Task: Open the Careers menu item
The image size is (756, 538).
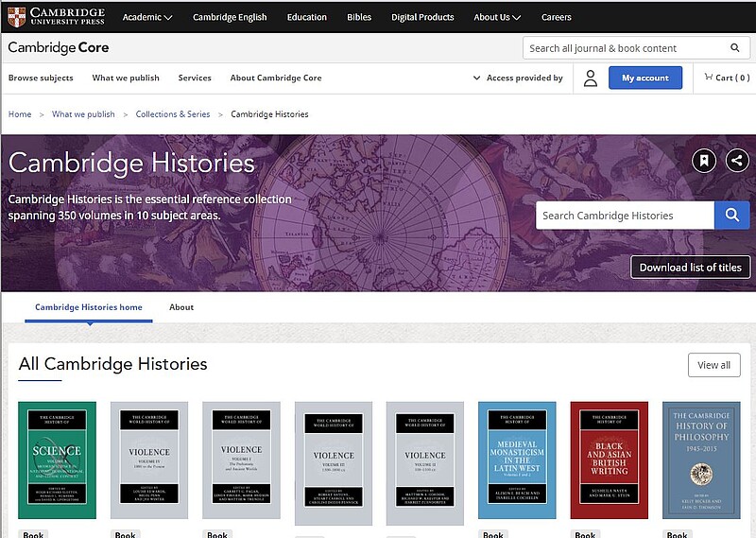Action: pos(556,17)
